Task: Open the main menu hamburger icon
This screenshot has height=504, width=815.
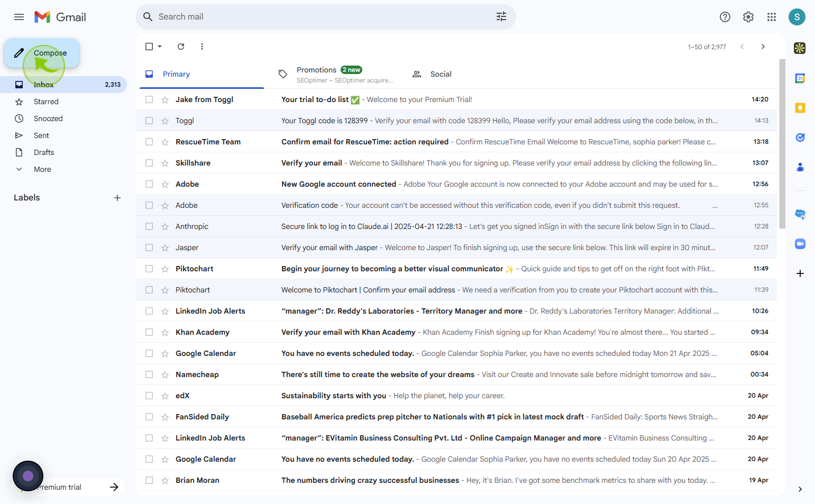Action: 19,17
